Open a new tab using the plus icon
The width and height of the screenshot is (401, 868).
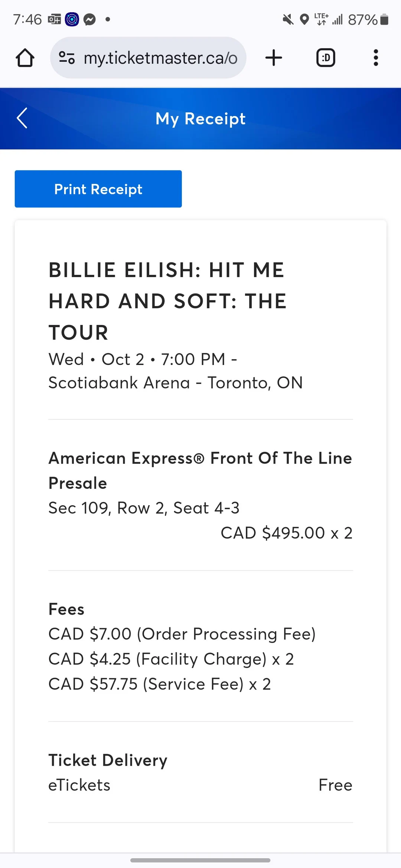point(274,57)
